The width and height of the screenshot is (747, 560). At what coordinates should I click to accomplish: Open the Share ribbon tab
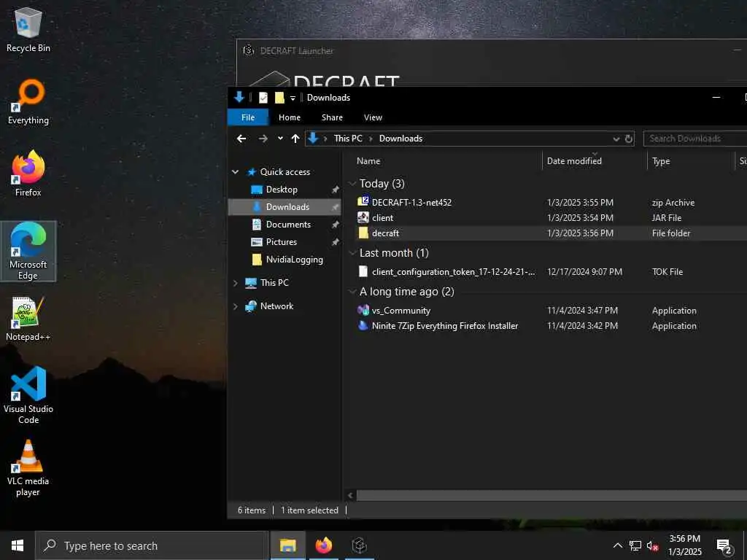[x=332, y=117]
